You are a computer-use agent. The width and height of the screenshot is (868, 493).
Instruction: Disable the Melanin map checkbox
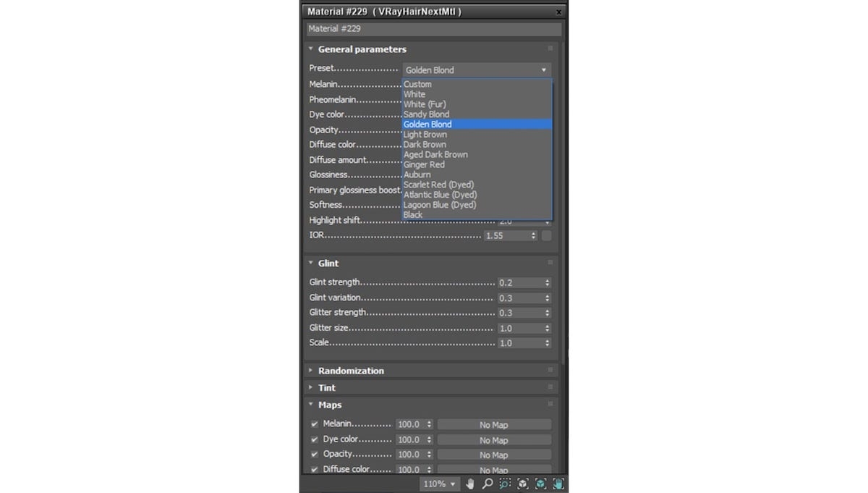tap(314, 424)
